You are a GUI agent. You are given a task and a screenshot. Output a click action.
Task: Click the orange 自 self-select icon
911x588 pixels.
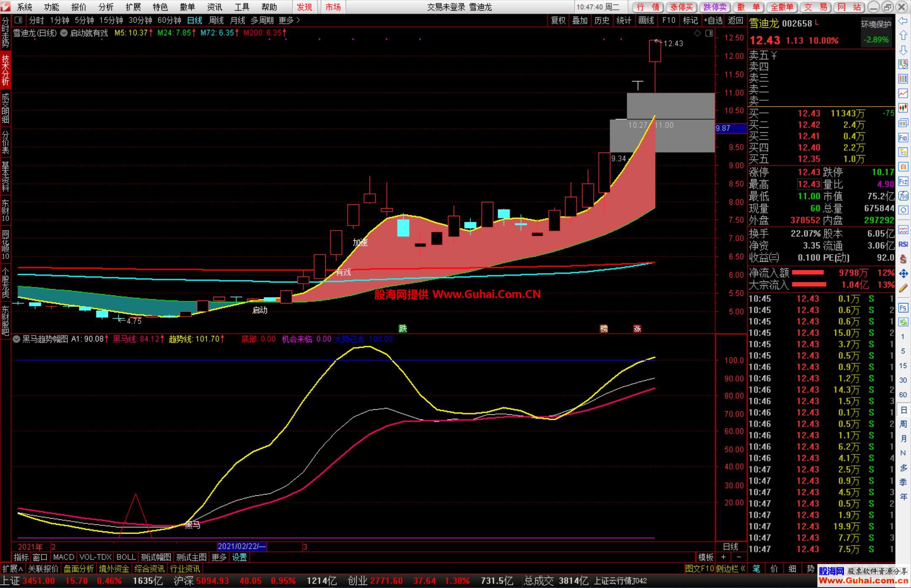(903, 166)
